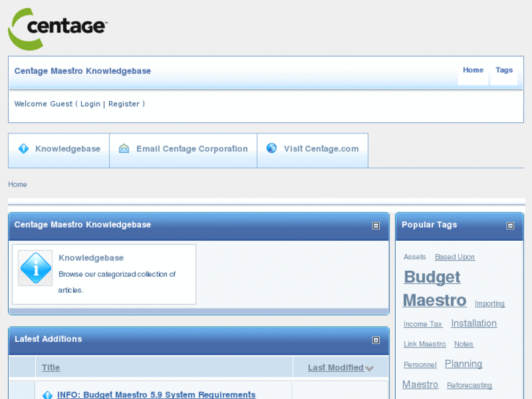Click the 'Browse our categorized collection' description
This screenshot has width=532, height=399.
(116, 282)
